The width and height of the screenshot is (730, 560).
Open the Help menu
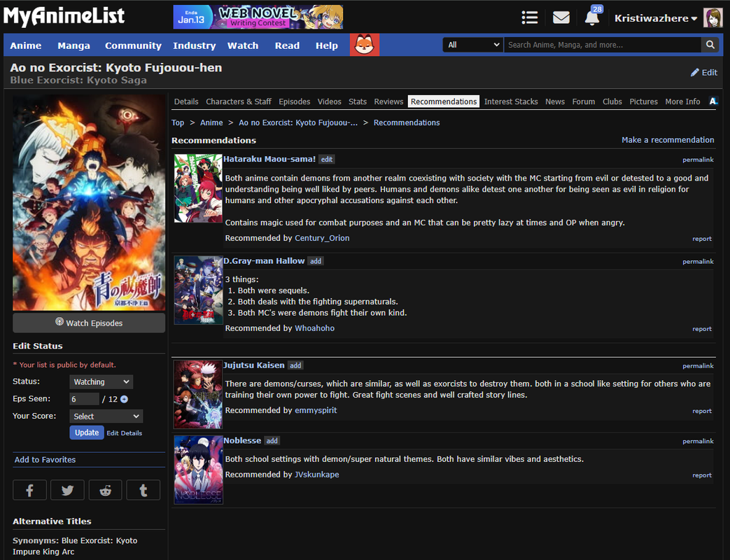[326, 45]
